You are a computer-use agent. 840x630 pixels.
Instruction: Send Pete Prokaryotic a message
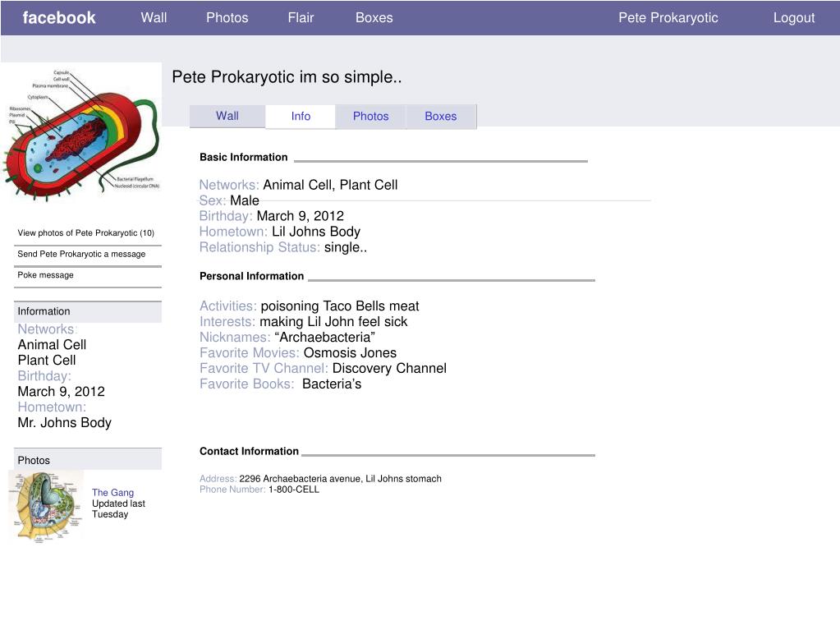(x=81, y=254)
